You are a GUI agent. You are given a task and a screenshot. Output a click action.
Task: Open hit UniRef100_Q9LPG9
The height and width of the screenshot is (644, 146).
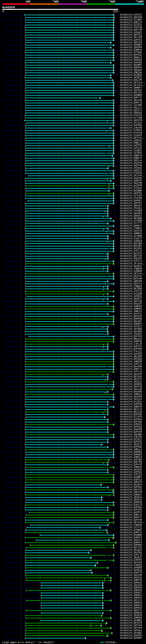tap(131, 17)
